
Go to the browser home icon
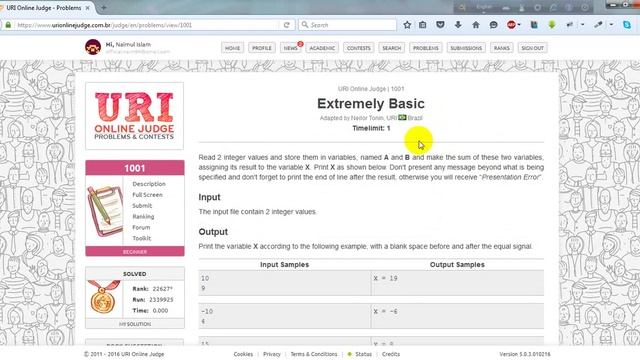click(x=476, y=25)
